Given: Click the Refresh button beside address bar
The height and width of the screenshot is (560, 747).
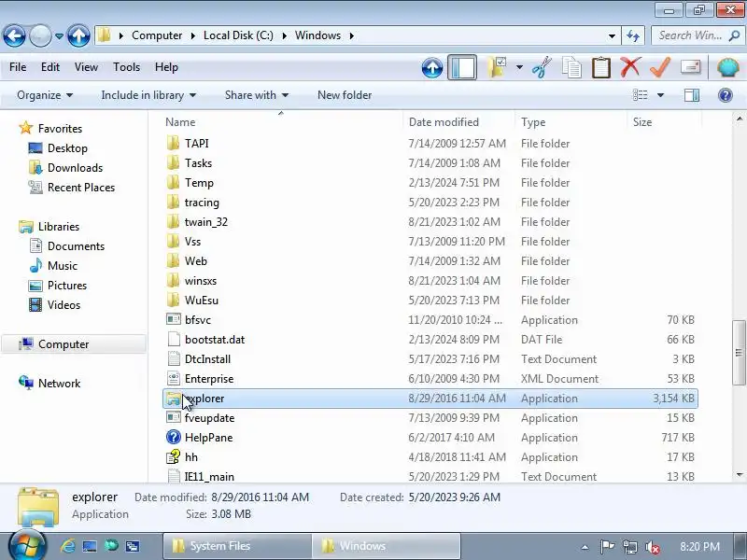Looking at the screenshot, I should (633, 35).
